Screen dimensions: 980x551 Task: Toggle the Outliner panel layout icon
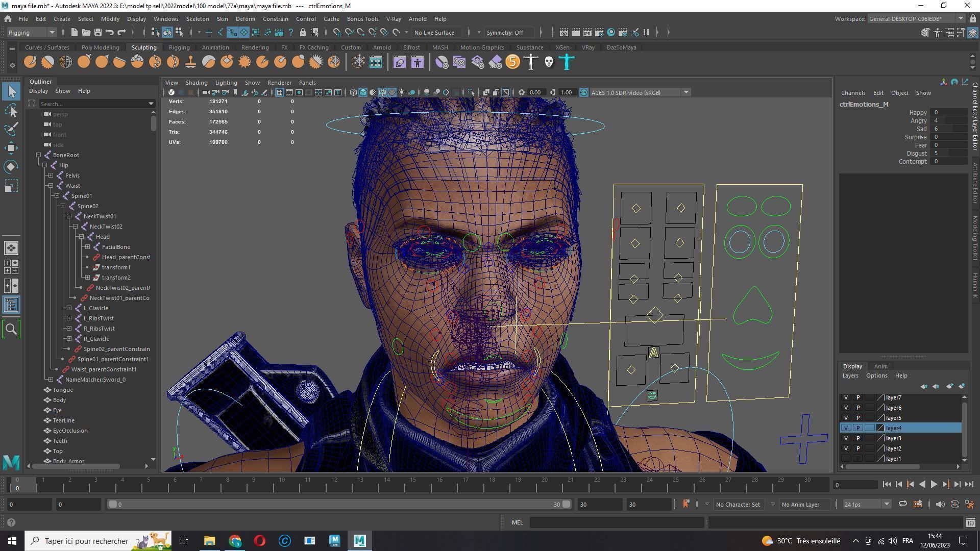point(11,305)
